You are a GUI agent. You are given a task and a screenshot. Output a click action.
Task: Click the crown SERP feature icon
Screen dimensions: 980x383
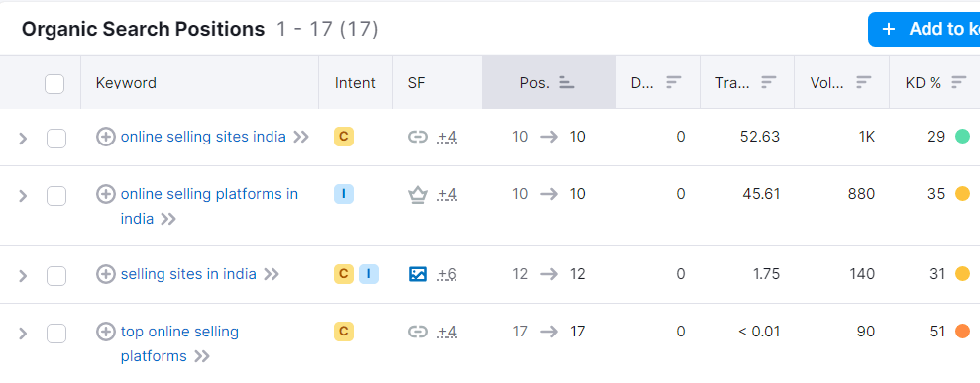tap(417, 195)
